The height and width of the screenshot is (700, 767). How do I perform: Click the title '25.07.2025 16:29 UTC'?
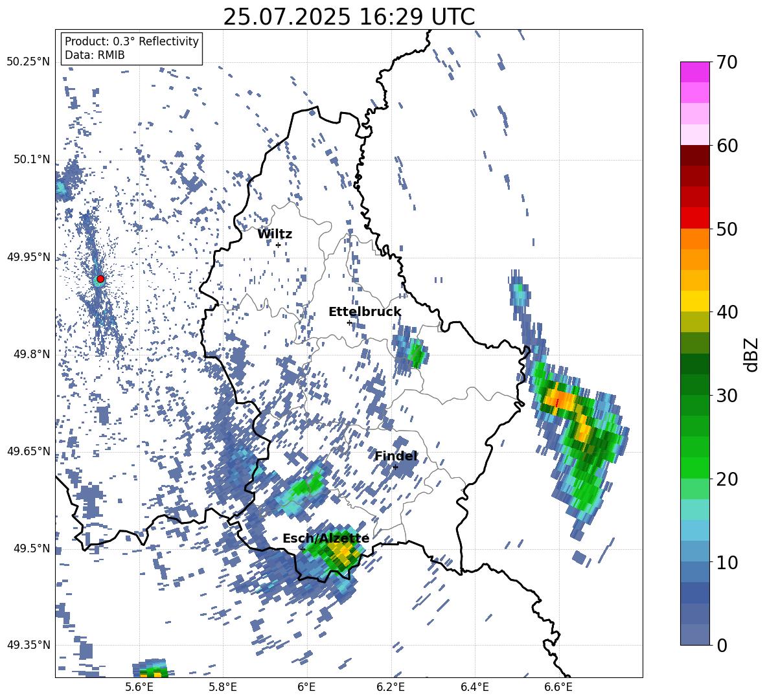pyautogui.click(x=349, y=17)
